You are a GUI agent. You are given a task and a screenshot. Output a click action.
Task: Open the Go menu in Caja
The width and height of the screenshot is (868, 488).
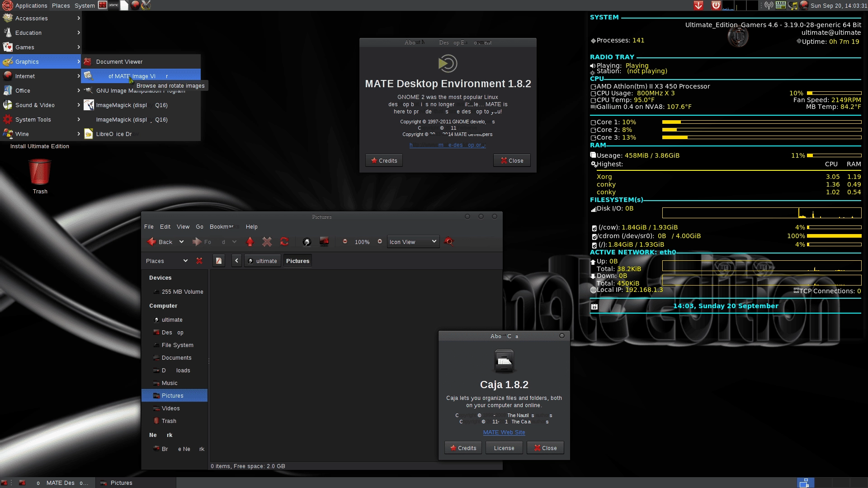[x=199, y=227]
